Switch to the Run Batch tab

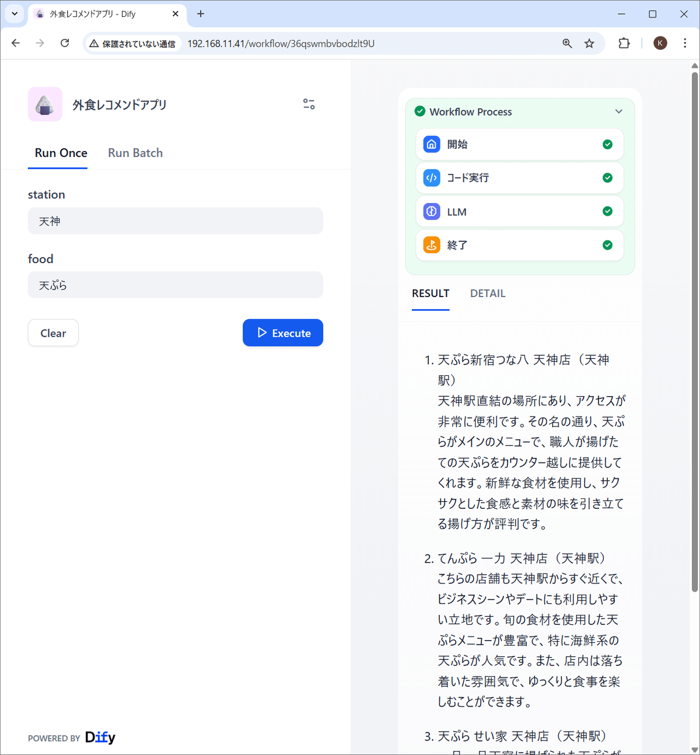point(135,153)
